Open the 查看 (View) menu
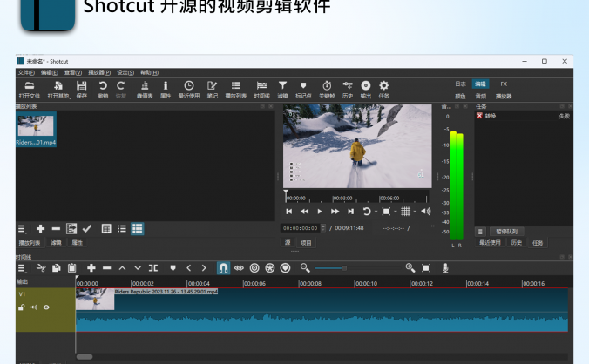589x364 pixels. [x=73, y=72]
